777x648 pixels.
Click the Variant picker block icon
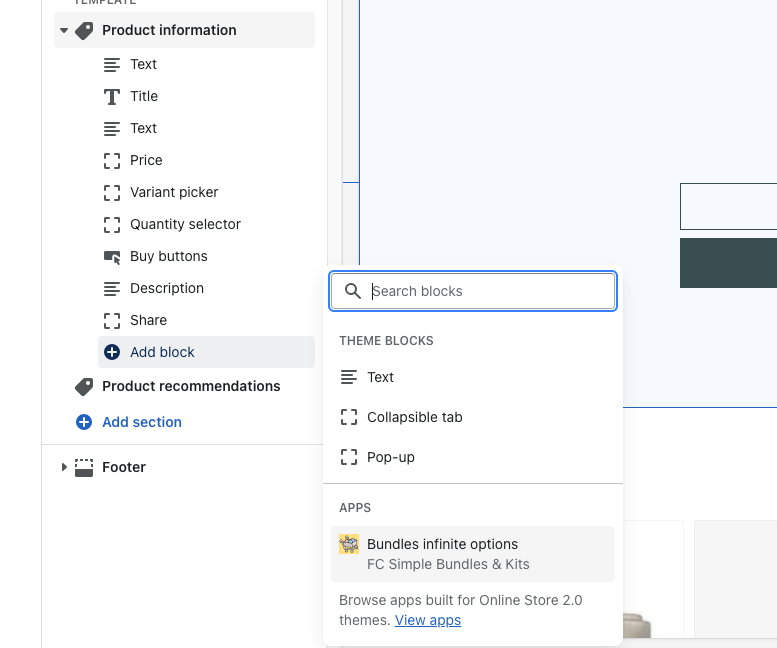[x=112, y=193]
